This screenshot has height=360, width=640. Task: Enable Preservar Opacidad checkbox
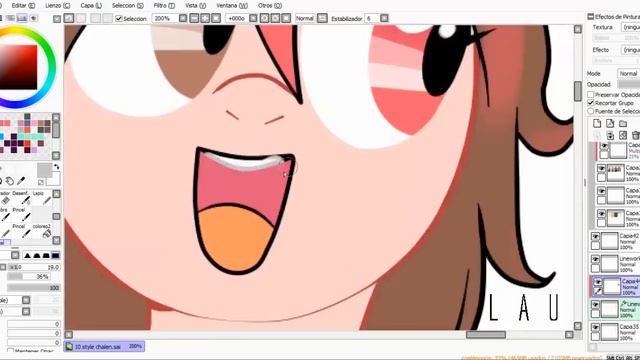tap(590, 95)
